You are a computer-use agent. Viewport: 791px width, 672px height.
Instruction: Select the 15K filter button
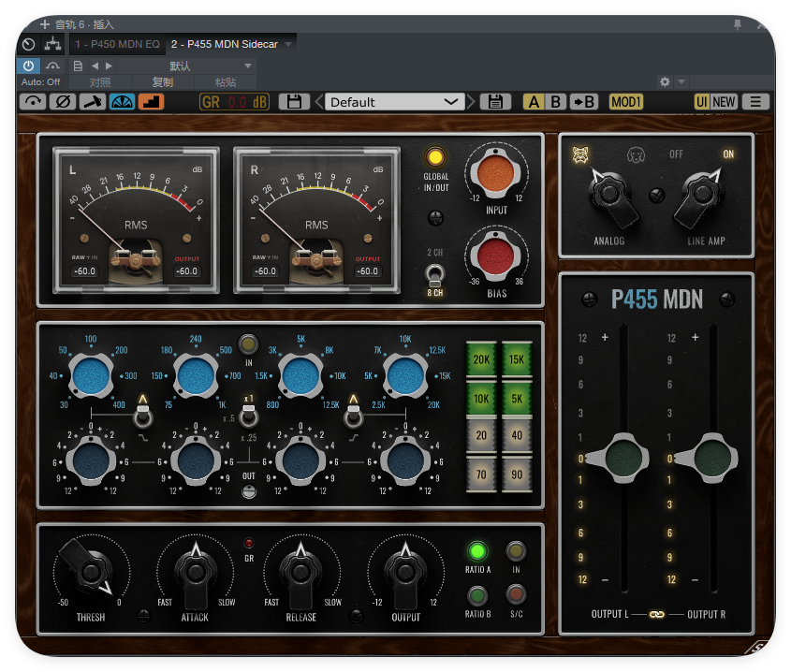(x=517, y=359)
